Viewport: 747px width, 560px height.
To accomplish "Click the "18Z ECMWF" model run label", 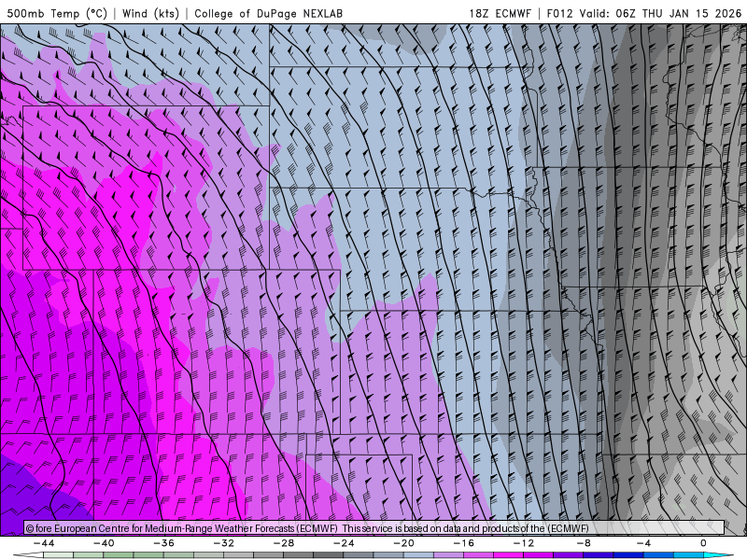I will [x=500, y=13].
